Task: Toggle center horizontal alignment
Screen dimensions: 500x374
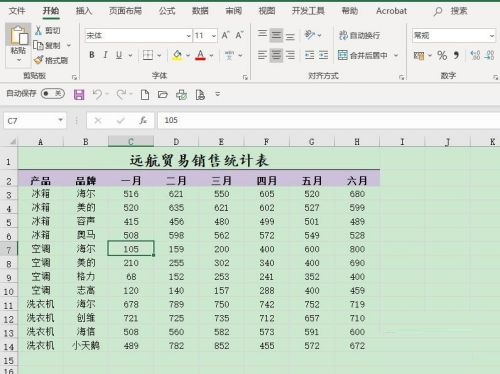Action: click(x=276, y=55)
